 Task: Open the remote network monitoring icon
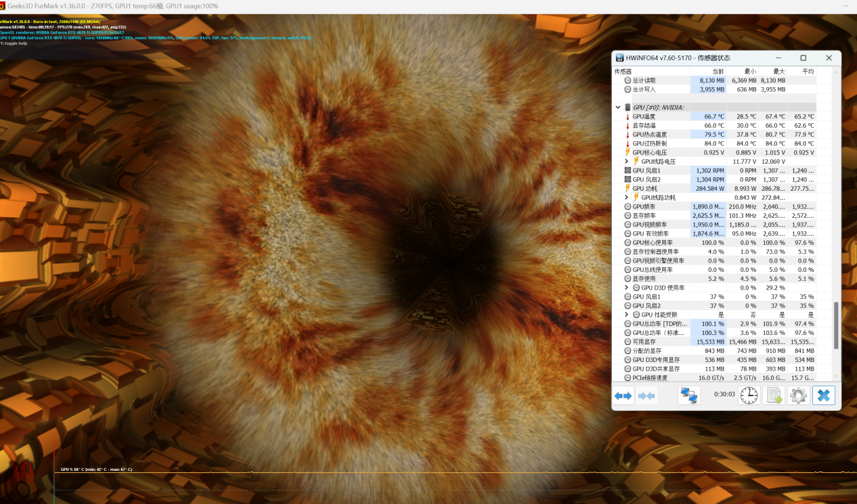point(689,396)
